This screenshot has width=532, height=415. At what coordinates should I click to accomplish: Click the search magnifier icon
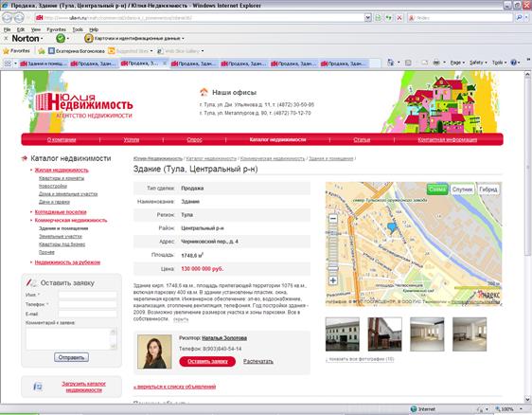(519, 17)
